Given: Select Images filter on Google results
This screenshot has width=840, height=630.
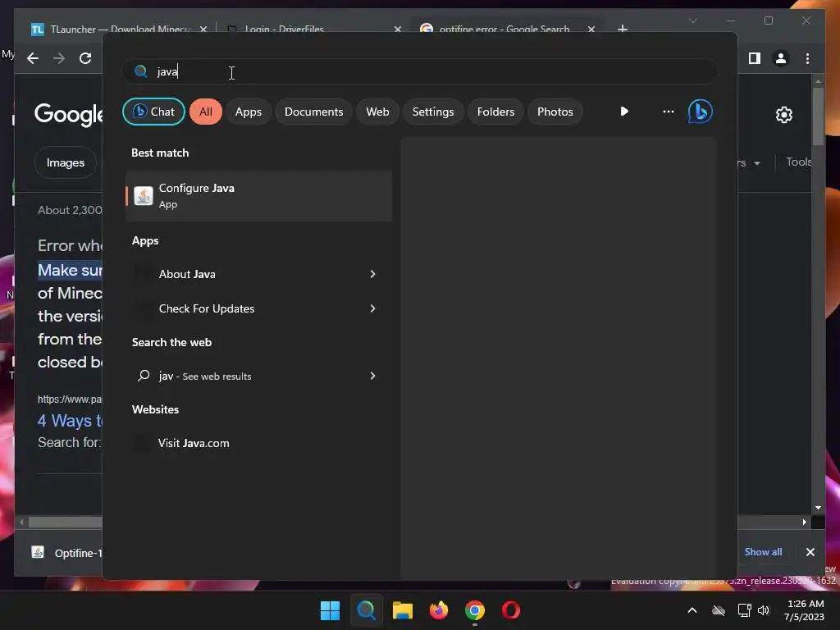Looking at the screenshot, I should pos(66,162).
